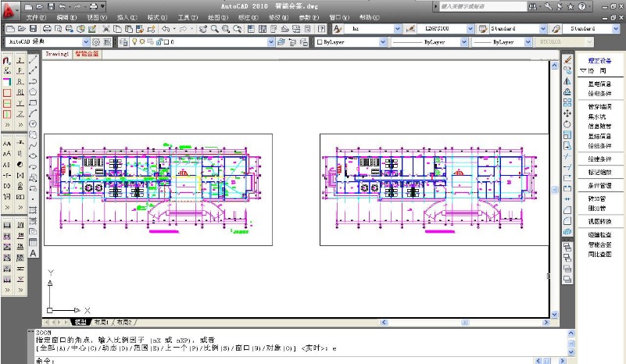Click the Plot printer icon in standard toolbar

pyautogui.click(x=47, y=29)
